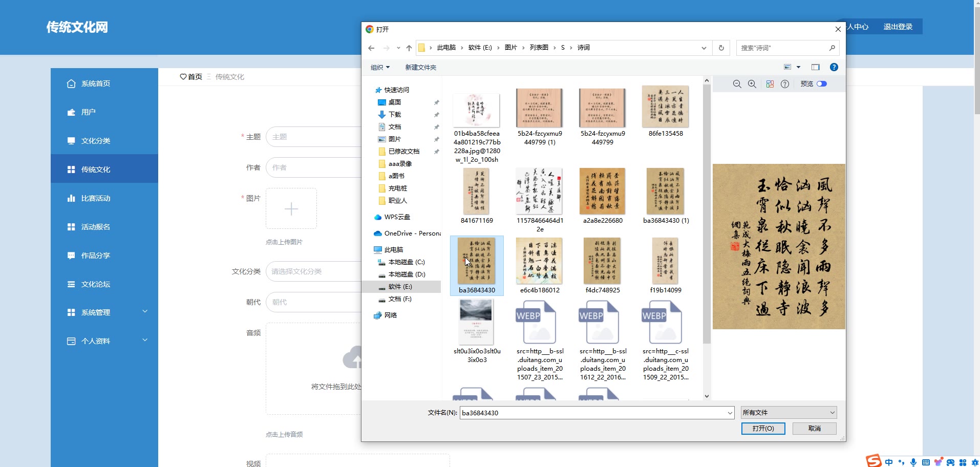Open 已修改文档 folder in navigation pane

403,152
